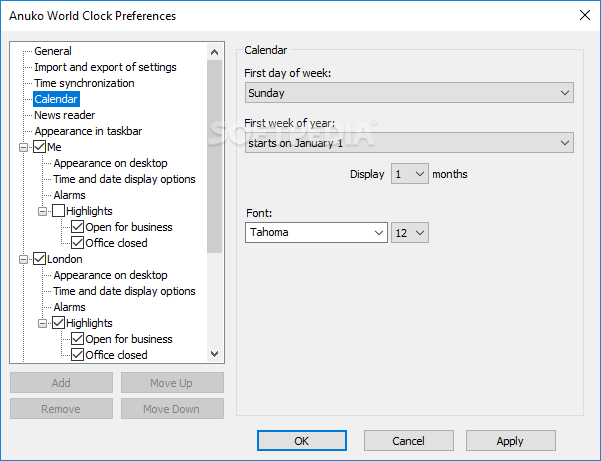Open Appearance on desktop under Me
The width and height of the screenshot is (601, 461).
[x=110, y=163]
